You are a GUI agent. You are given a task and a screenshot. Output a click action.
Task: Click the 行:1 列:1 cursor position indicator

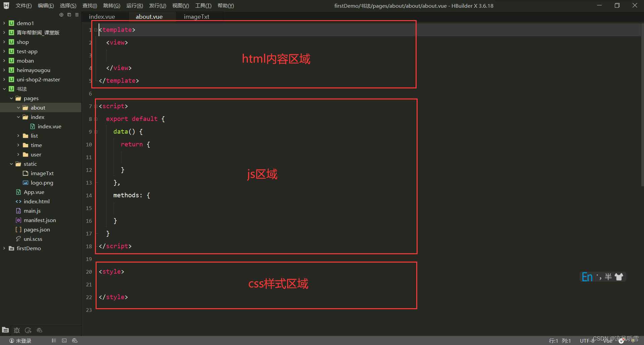(x=560, y=341)
